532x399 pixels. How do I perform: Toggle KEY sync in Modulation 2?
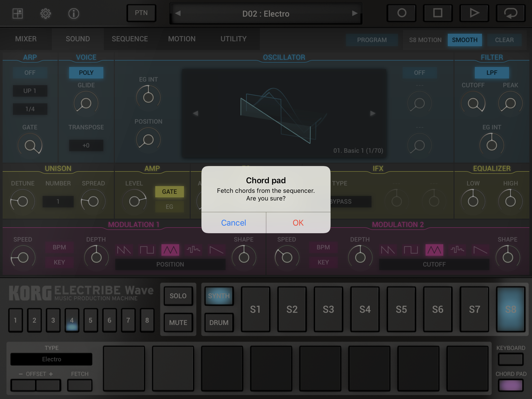pyautogui.click(x=323, y=262)
